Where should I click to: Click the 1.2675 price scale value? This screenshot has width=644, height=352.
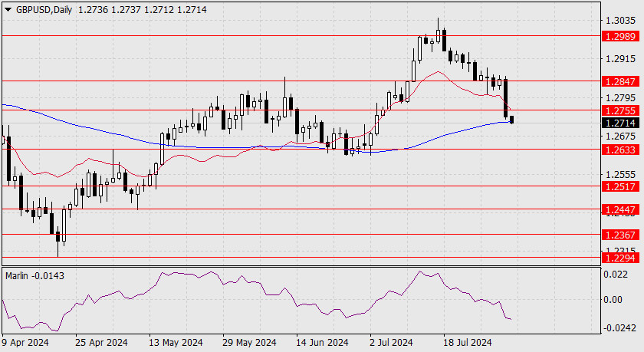(x=620, y=136)
